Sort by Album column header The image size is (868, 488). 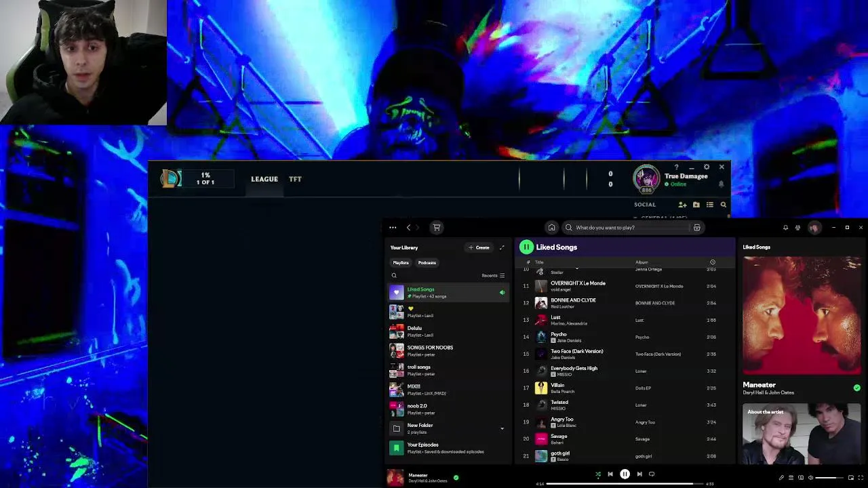(x=642, y=262)
